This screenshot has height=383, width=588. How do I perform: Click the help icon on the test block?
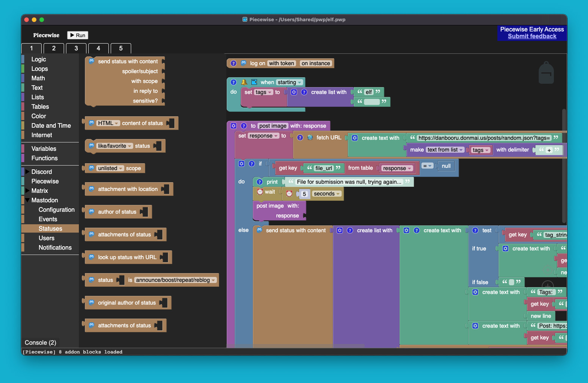click(x=475, y=230)
